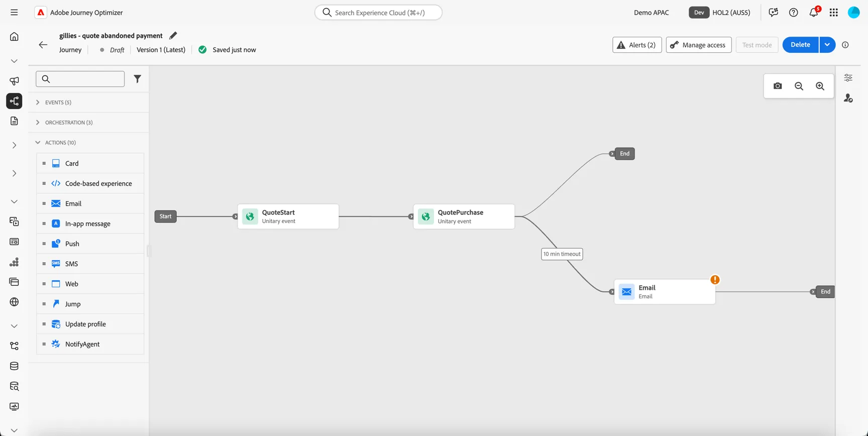Select the Card action in the palette
This screenshot has height=436, width=868.
point(90,163)
